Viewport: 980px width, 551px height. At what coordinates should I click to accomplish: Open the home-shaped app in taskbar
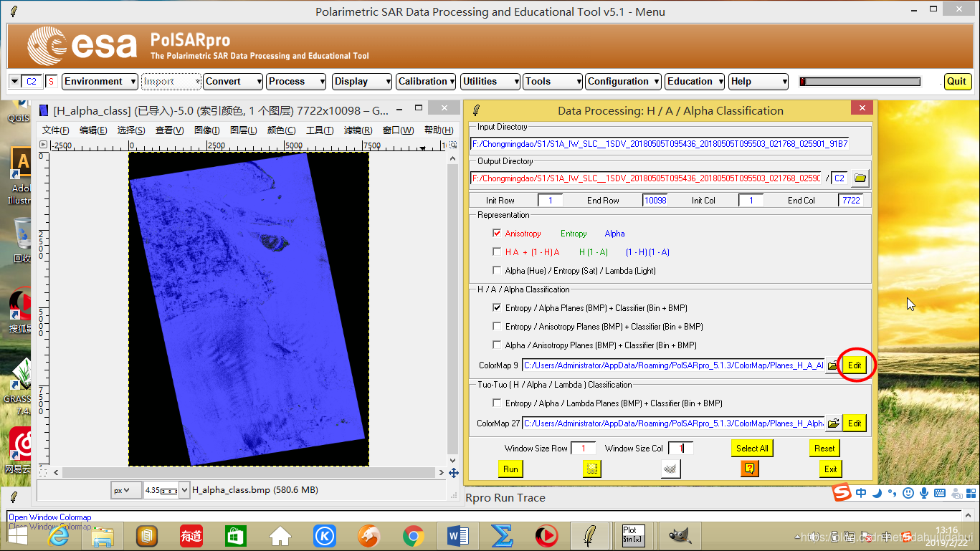click(280, 535)
